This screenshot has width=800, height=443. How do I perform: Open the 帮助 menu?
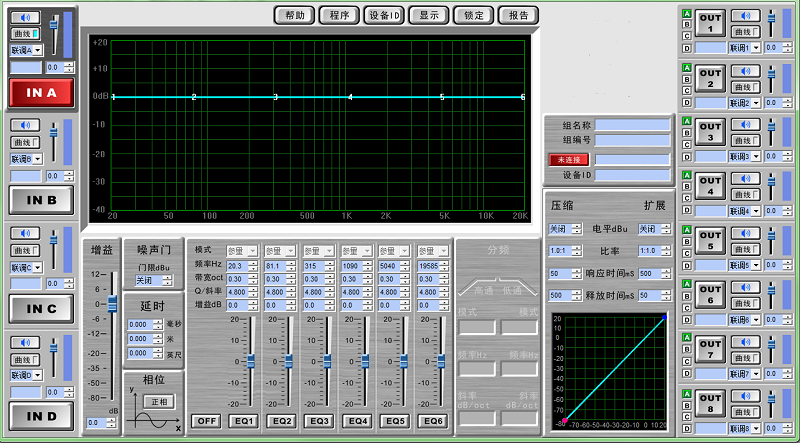295,15
